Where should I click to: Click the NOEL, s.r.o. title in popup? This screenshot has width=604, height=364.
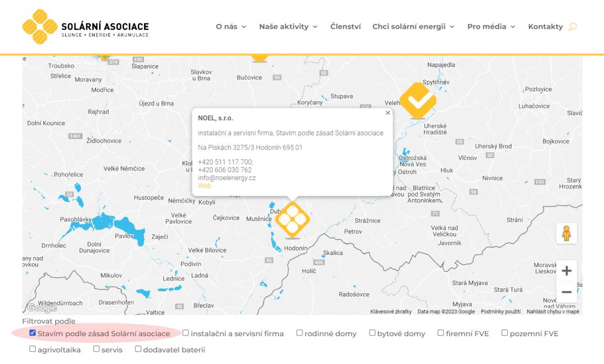tap(216, 118)
